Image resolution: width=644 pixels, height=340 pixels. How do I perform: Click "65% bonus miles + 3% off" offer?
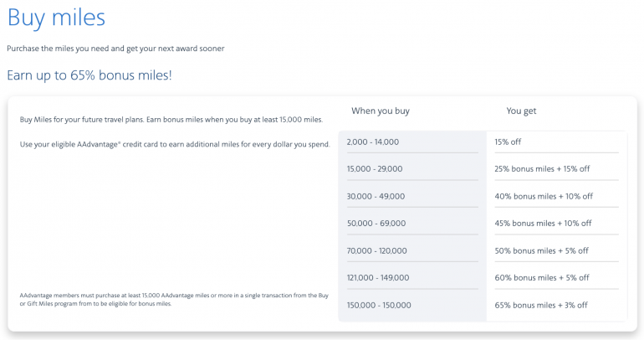541,305
